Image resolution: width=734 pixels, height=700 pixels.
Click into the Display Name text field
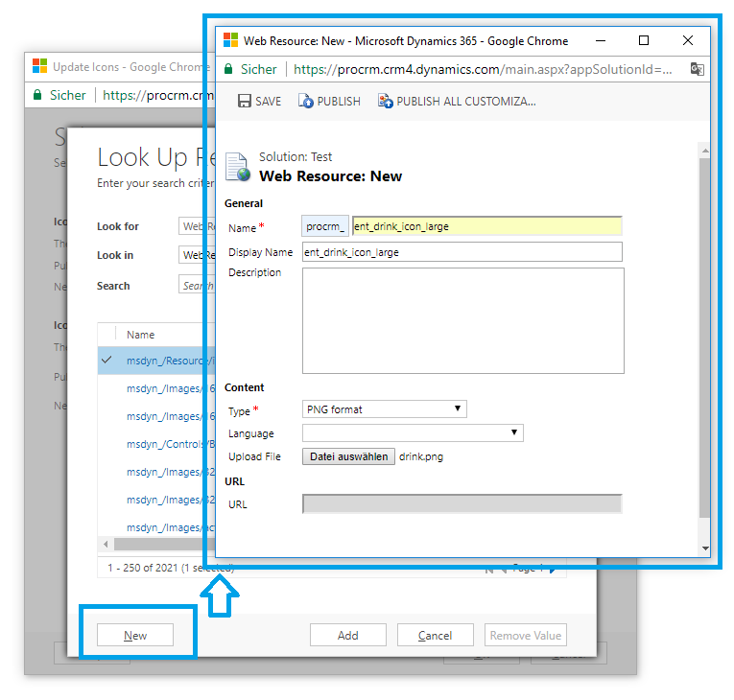click(462, 252)
